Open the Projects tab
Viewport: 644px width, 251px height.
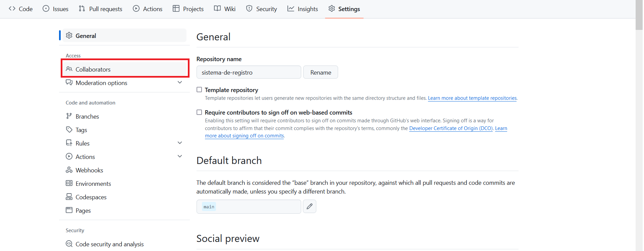coord(188,9)
